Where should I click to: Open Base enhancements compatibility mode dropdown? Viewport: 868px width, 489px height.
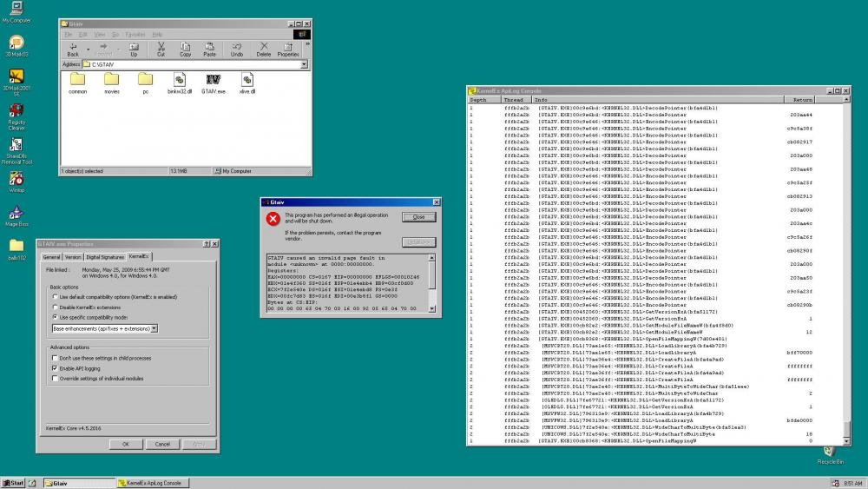click(x=155, y=328)
